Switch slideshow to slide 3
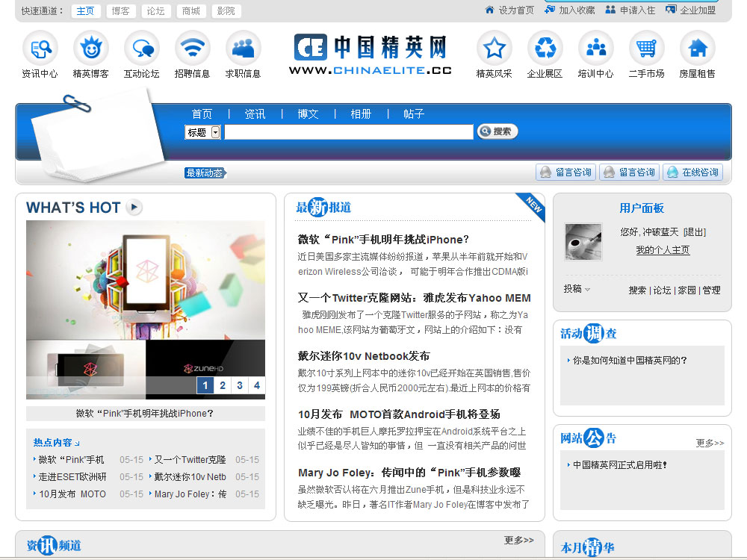This screenshot has height=560, width=747. (240, 385)
